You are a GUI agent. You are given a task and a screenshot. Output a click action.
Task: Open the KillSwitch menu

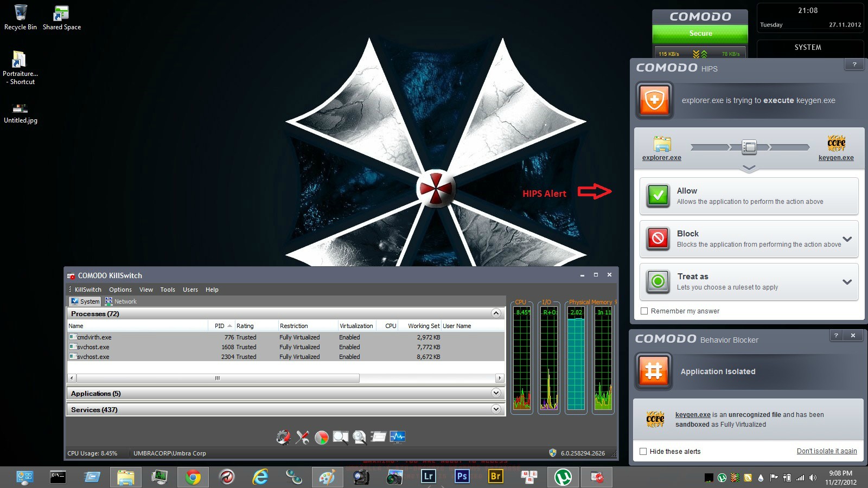pos(88,290)
